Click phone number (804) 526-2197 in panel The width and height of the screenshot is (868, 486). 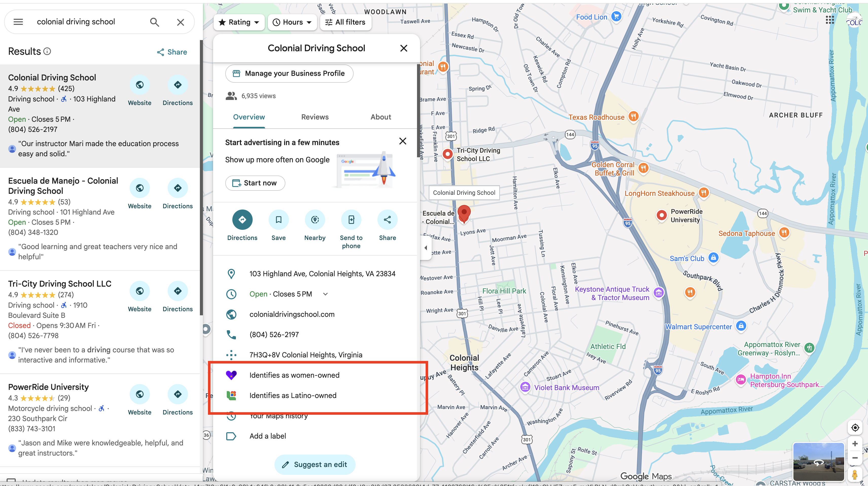274,335
